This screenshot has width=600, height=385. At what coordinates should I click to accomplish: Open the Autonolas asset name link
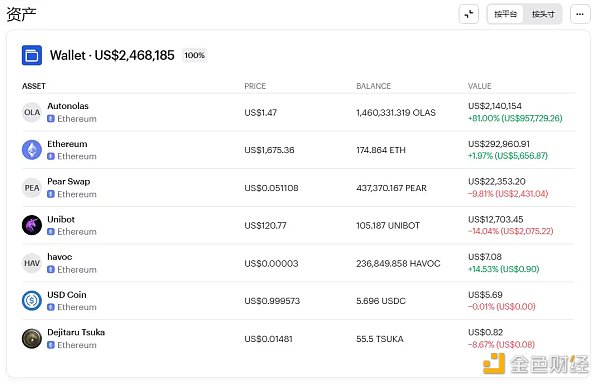pyautogui.click(x=68, y=106)
